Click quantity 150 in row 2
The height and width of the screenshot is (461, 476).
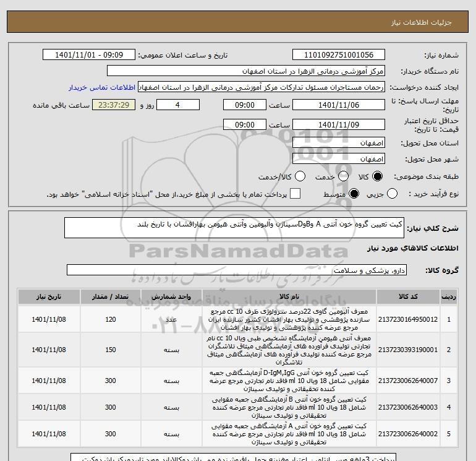point(111,350)
